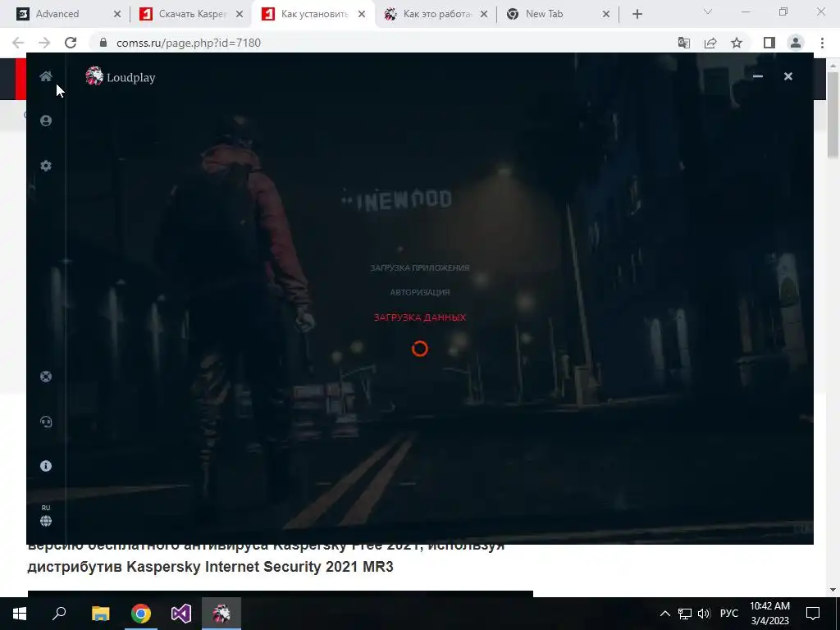Reload the comss.ru page
Viewport: 840px width, 630px height.
71,43
